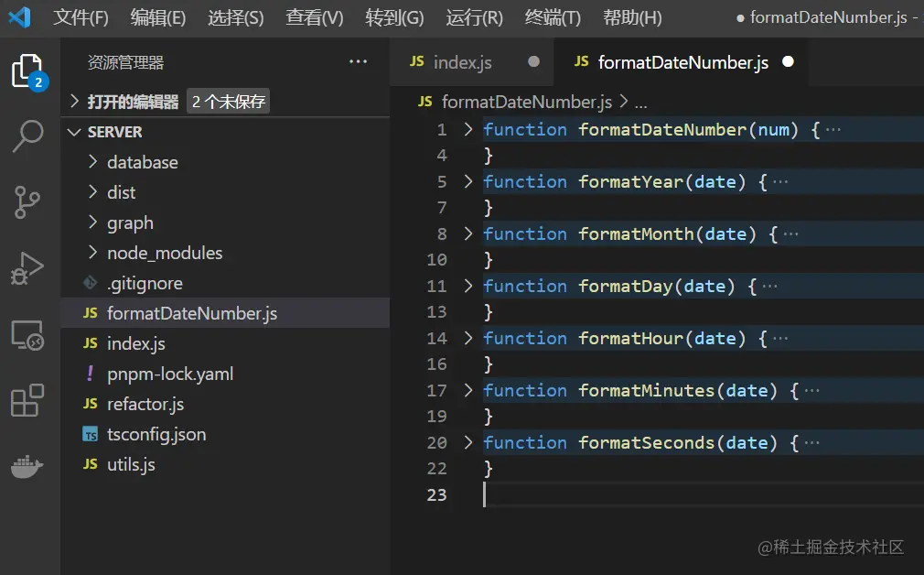This screenshot has height=575, width=924.
Task: Click the explorer panel more actions ellipsis
Action: 358,62
